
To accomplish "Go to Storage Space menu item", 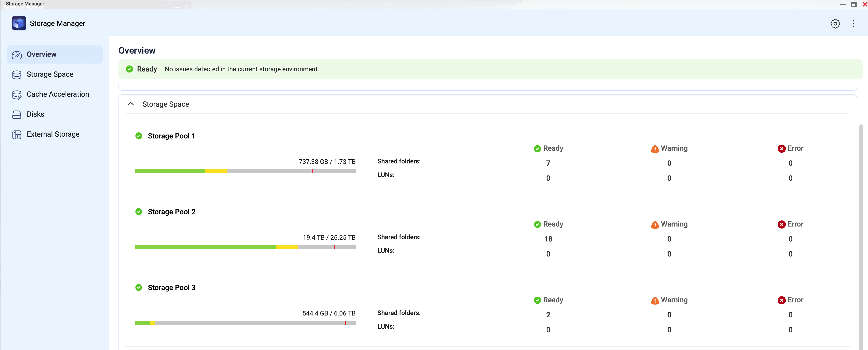I will click(50, 74).
